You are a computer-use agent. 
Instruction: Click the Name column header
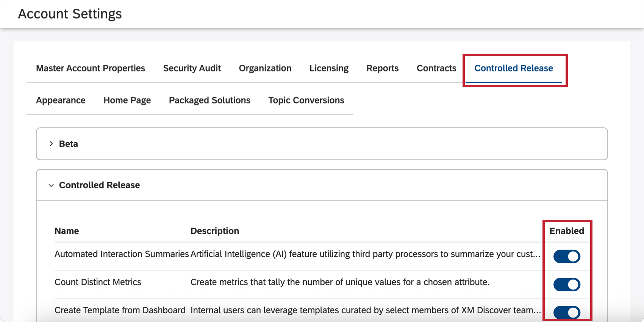[x=67, y=231]
